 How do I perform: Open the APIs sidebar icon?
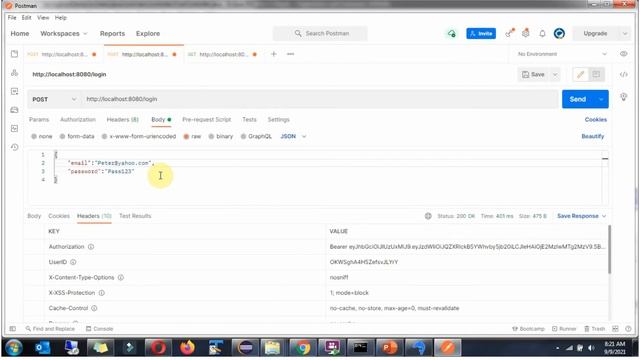point(14,73)
